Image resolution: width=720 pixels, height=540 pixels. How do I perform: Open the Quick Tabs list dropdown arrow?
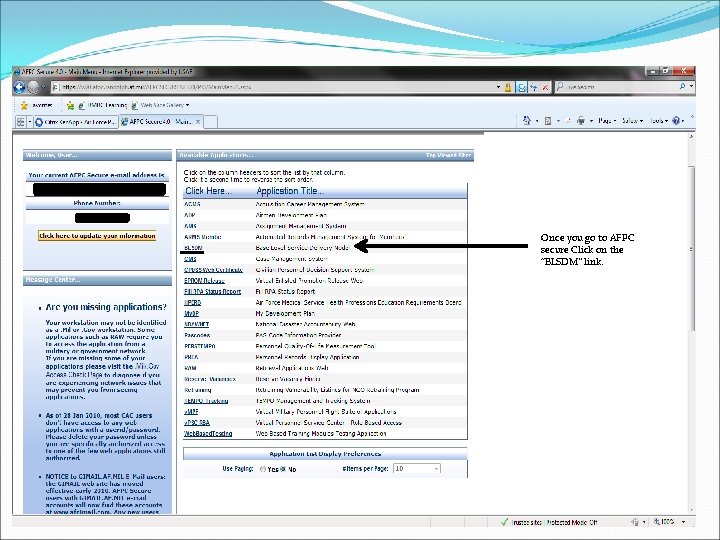click(x=30, y=122)
